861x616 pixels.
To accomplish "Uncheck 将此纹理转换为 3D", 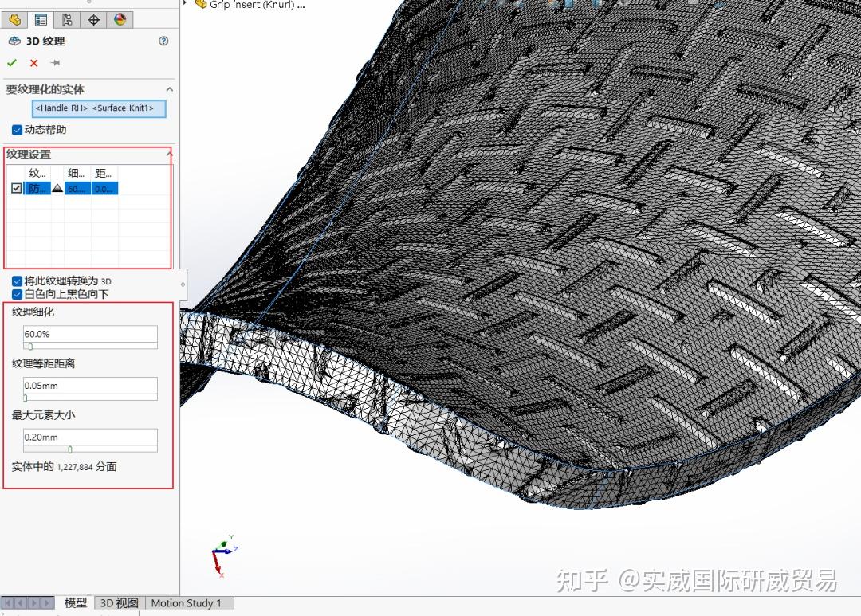I will 17,281.
